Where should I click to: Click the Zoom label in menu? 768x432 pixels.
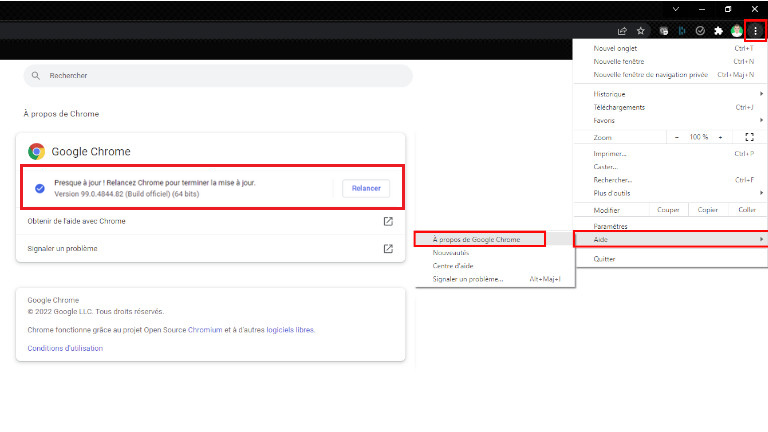pos(602,138)
